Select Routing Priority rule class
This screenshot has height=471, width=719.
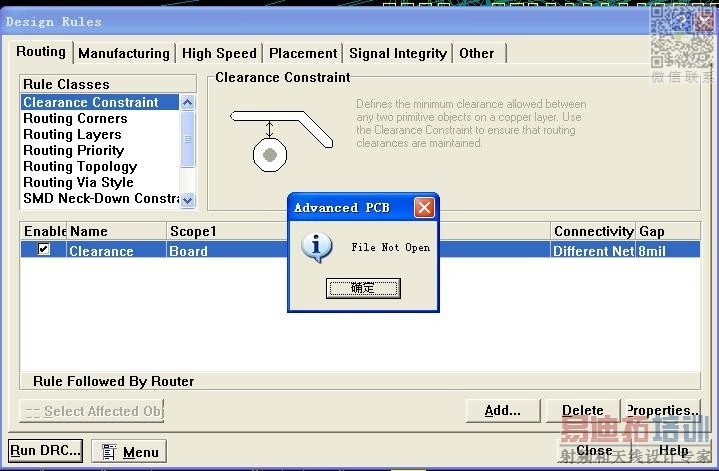(100, 150)
